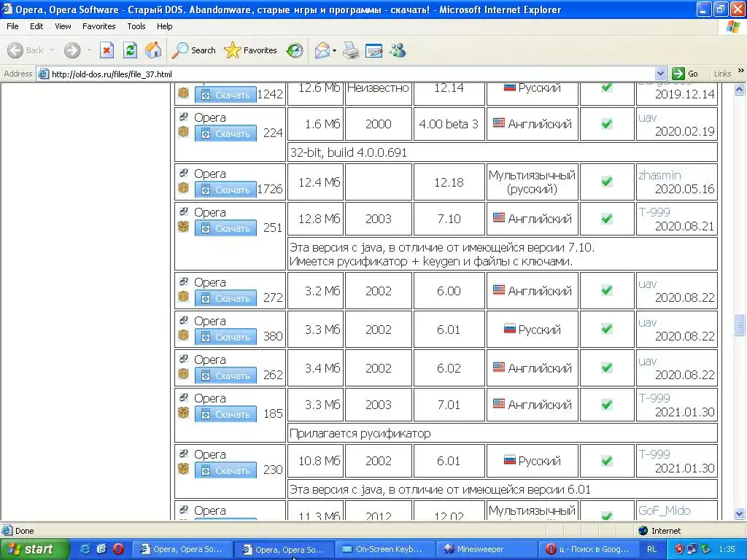Open T-999 link dated 2020.08.21
The width and height of the screenshot is (747, 560).
tap(654, 212)
